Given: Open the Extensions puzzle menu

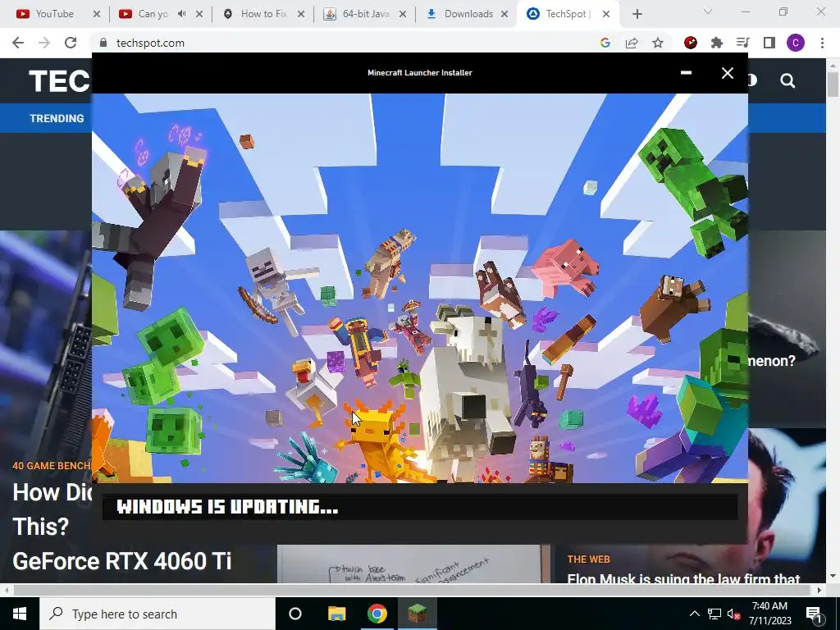Looking at the screenshot, I should pos(717,43).
